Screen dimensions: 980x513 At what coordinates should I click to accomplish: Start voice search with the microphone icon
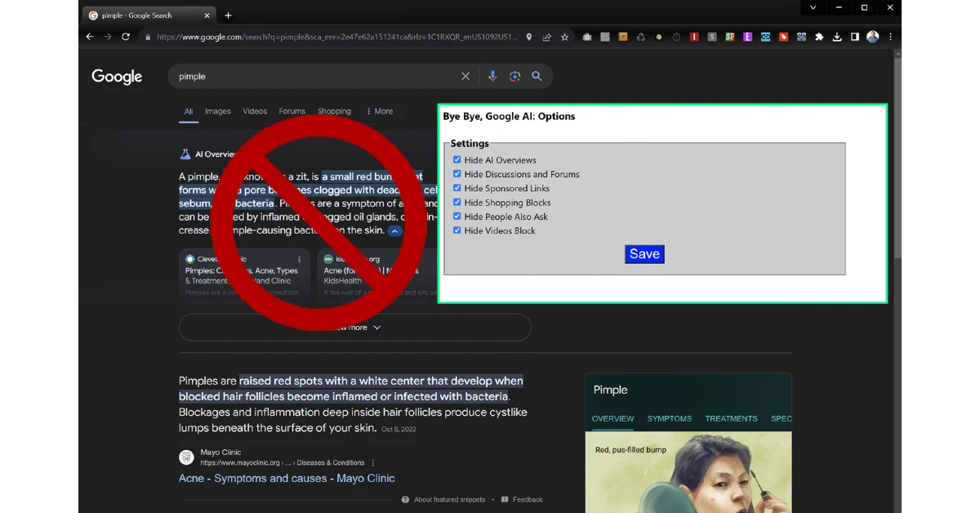tap(492, 76)
